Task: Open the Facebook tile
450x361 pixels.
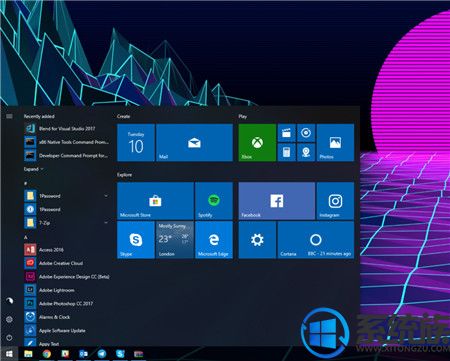Action: tap(277, 201)
